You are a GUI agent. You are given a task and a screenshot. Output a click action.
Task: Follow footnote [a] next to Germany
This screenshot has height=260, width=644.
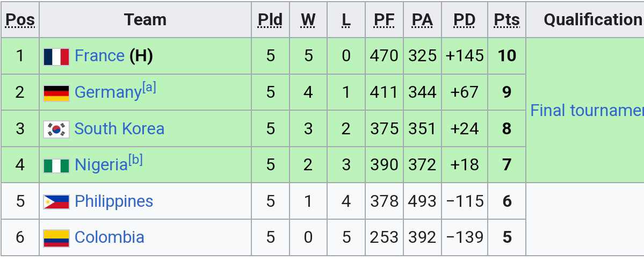(149, 88)
